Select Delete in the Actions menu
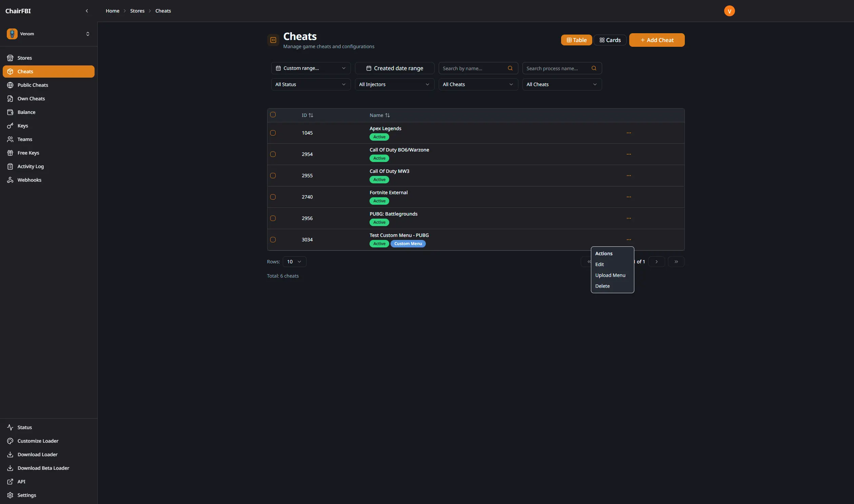The width and height of the screenshot is (854, 504). pyautogui.click(x=602, y=286)
